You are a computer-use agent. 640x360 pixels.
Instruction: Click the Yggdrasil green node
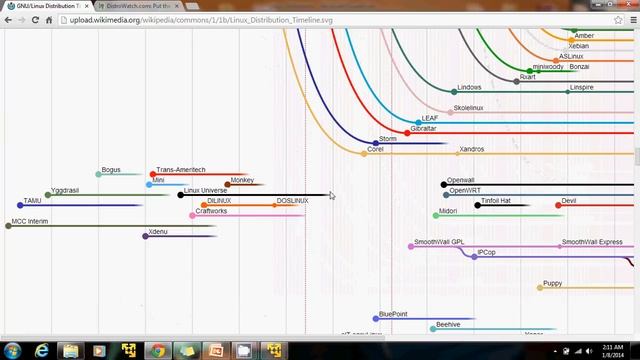point(48,195)
